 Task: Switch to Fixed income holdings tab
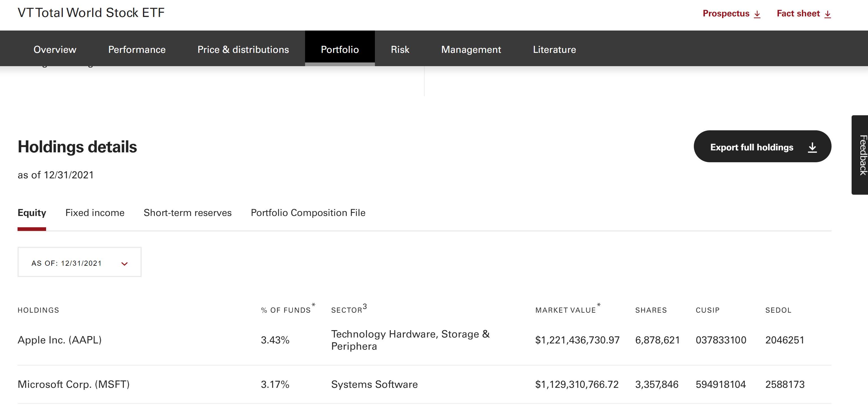click(95, 213)
